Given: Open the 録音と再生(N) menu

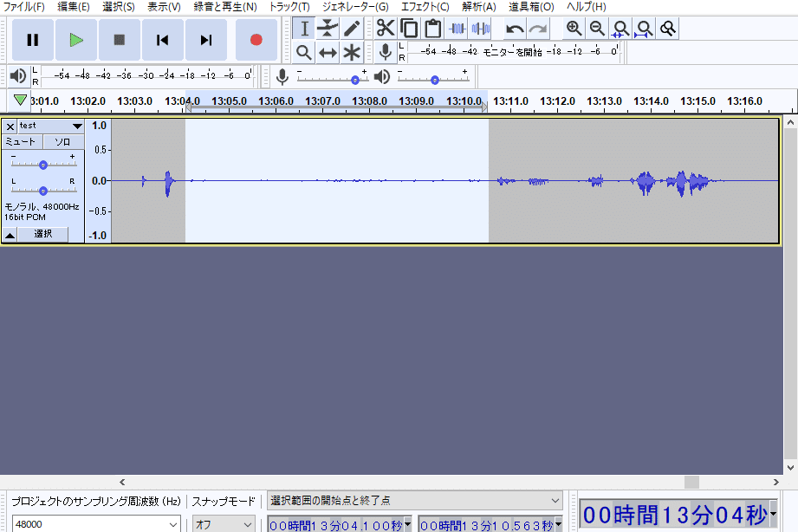Looking at the screenshot, I should pyautogui.click(x=225, y=7).
